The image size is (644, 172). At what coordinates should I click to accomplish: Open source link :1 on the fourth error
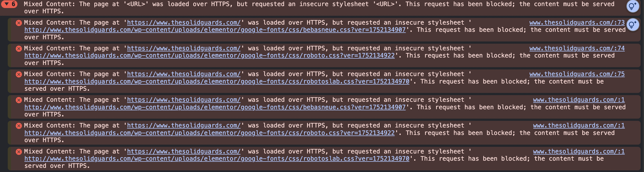pos(579,100)
